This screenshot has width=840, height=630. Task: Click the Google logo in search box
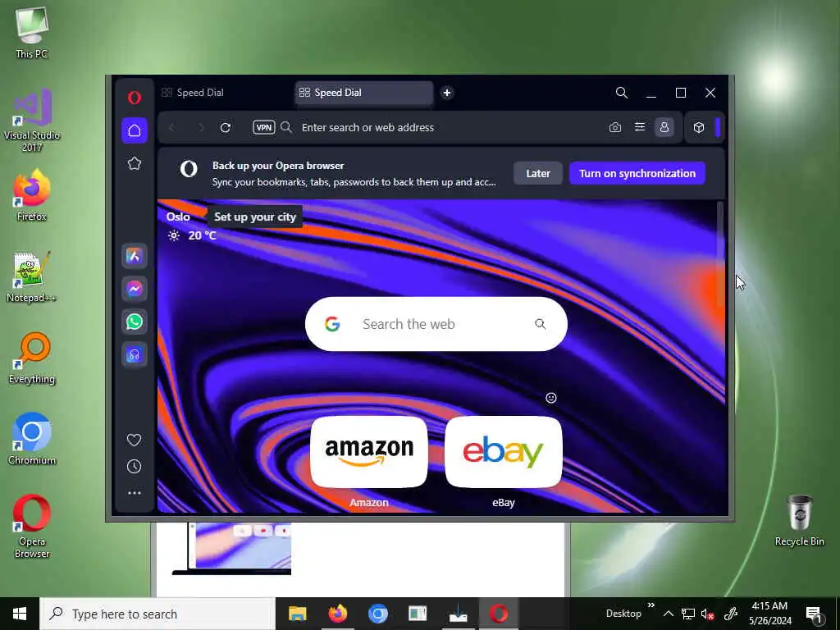pyautogui.click(x=332, y=324)
